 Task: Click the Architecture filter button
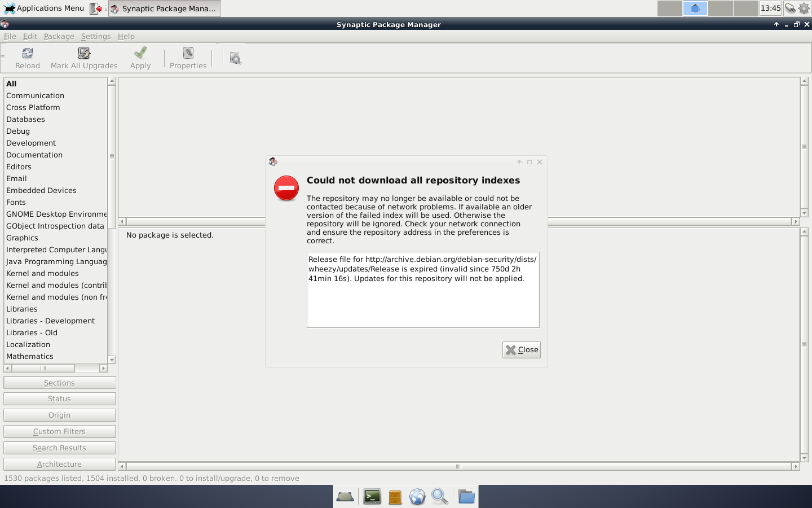click(x=60, y=464)
